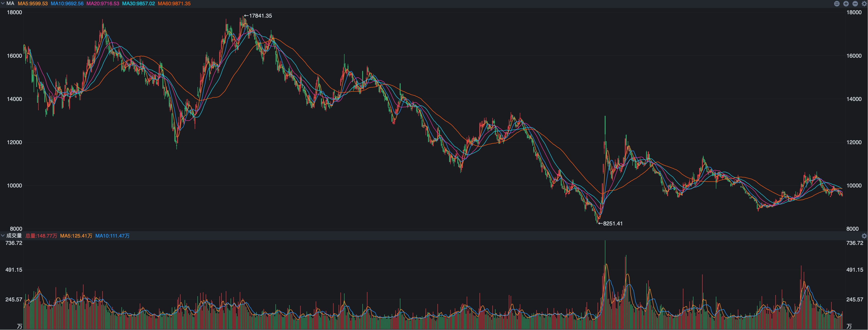
Task: Expand the 成交量 indicator dropdown chevron
Action: pos(3,236)
